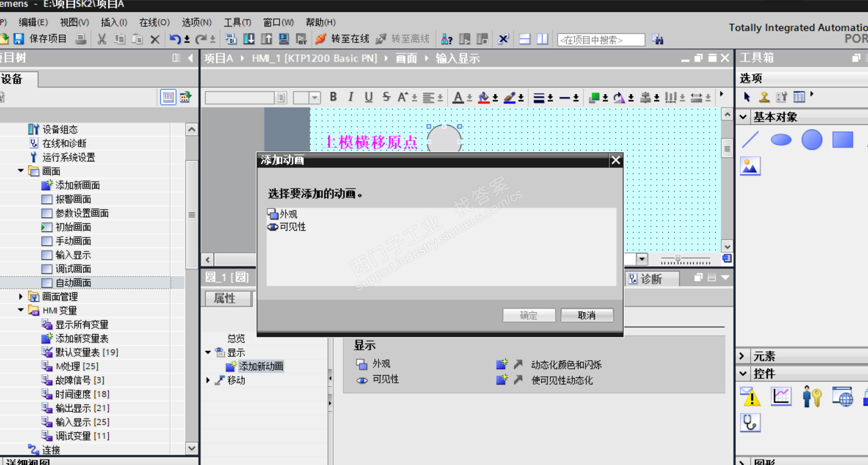Switch to the Properties (属性) tab
This screenshot has height=465, width=868.
228,298
